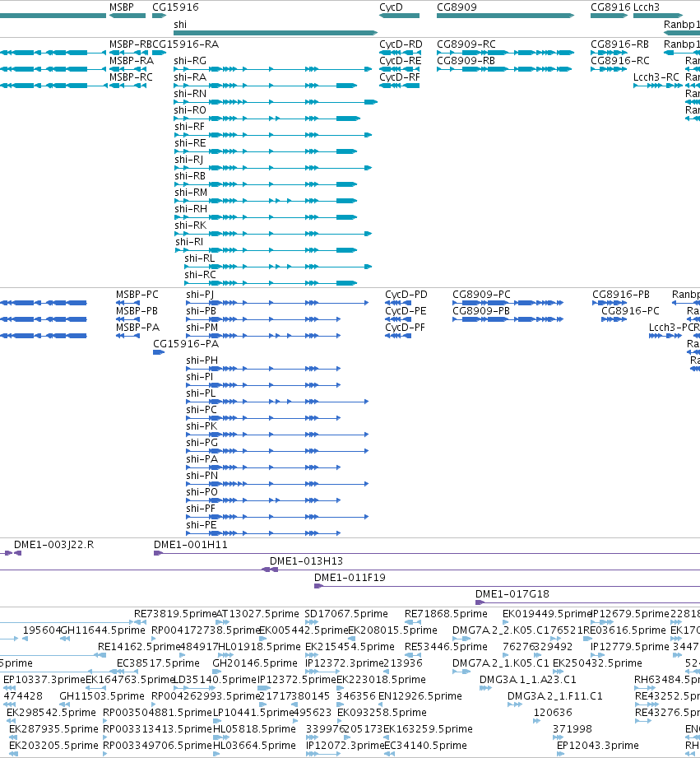Select EST label EK019449.5prime
Screen dimensions: 700x758
coord(547,614)
